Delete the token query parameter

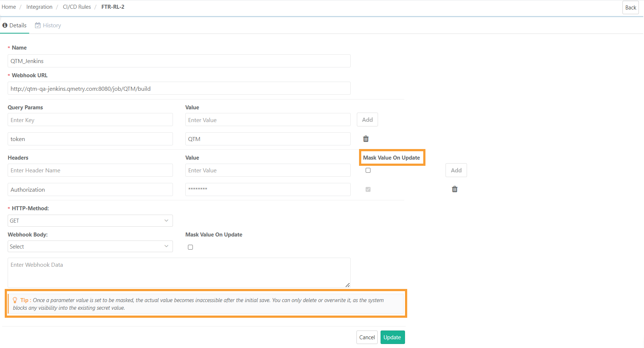tap(366, 139)
